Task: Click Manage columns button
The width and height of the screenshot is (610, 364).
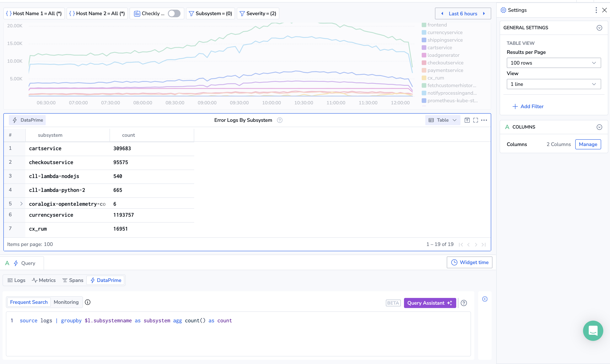Action: [x=588, y=144]
